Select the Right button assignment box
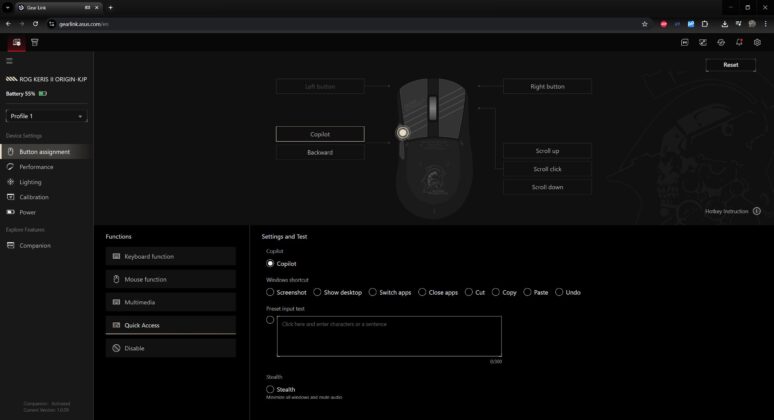The height and width of the screenshot is (420, 774). [547, 86]
